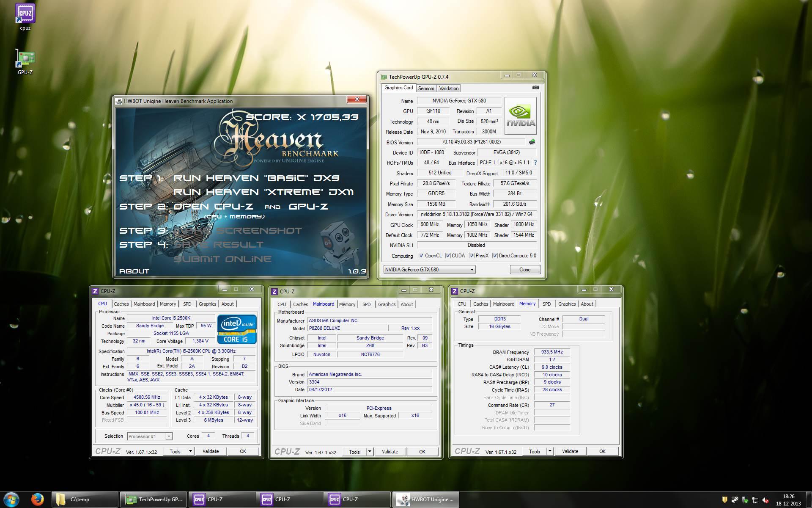Click the title icon of CPU-Z Memory window
The width and height of the screenshot is (812, 508).
tap(455, 291)
